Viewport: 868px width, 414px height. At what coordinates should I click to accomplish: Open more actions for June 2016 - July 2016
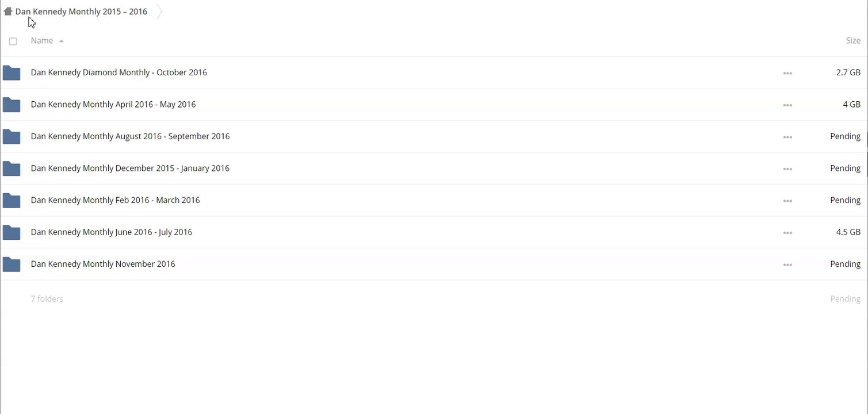pos(787,233)
